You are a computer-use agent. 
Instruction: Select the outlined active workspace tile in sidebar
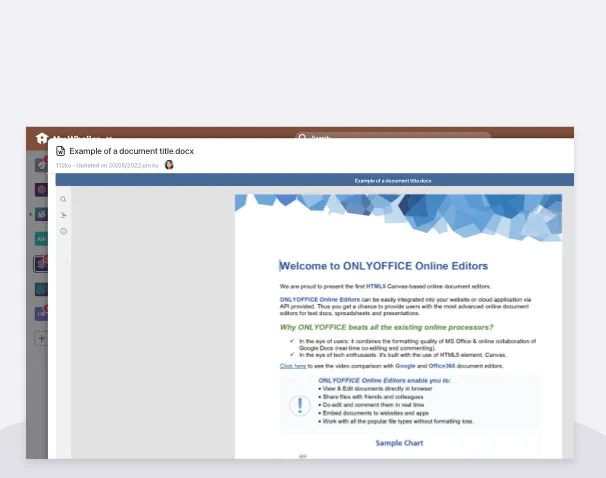[x=41, y=264]
